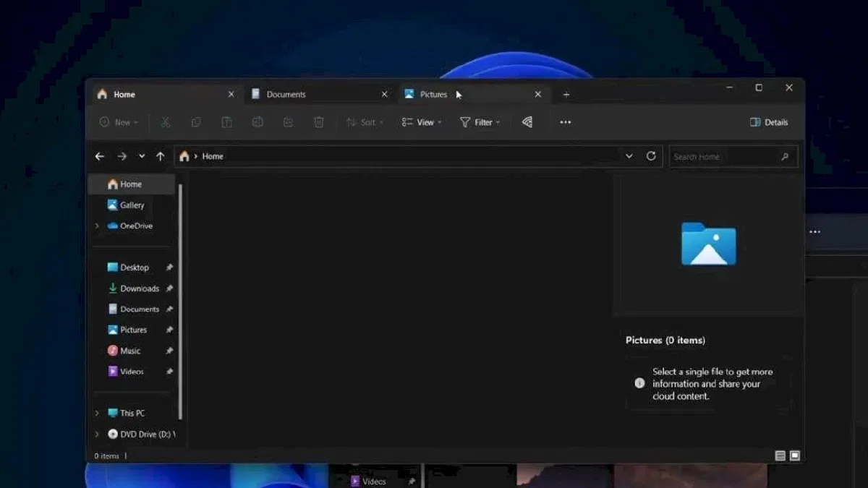Click the Home icon in address bar

(184, 156)
